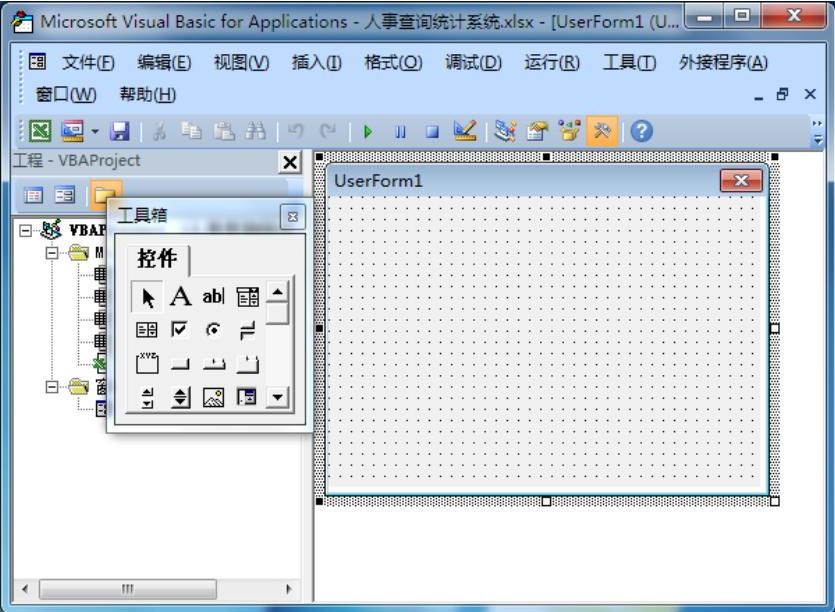Viewport: 835px width, 612px height.
Task: Select the CheckBox control tool
Action: [180, 330]
